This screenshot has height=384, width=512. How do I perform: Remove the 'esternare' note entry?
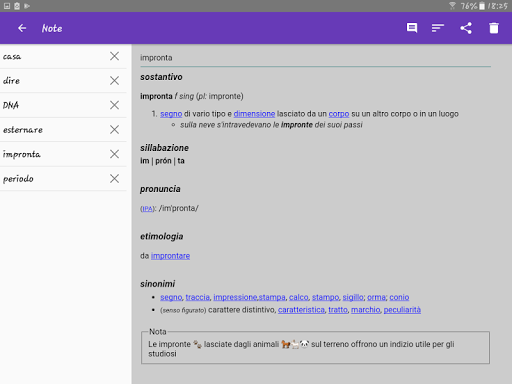[x=114, y=129]
